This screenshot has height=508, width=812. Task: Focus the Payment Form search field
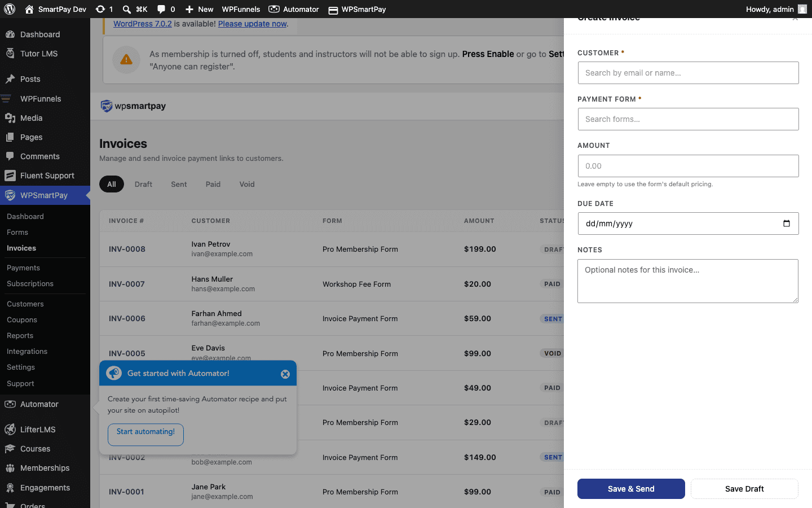pos(688,119)
